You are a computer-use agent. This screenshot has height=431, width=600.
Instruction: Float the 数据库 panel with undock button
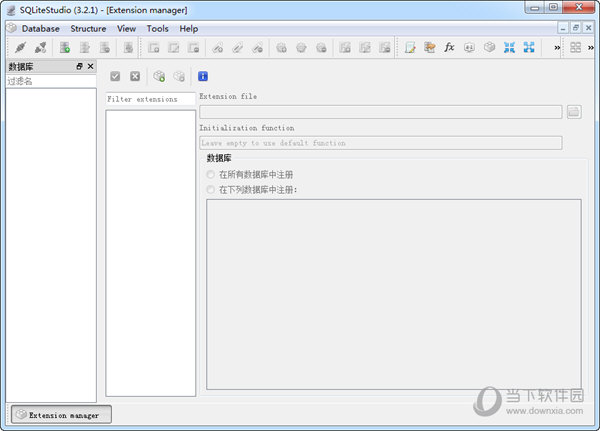tap(80, 66)
